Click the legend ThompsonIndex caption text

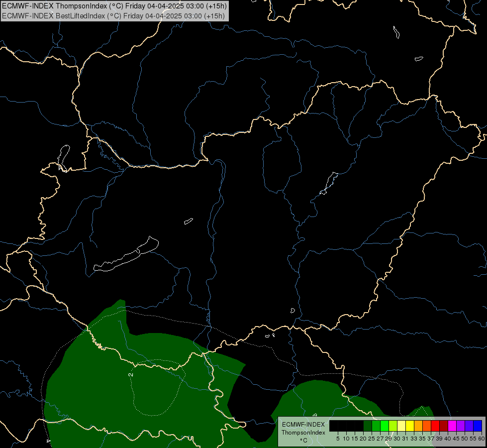pos(303,433)
